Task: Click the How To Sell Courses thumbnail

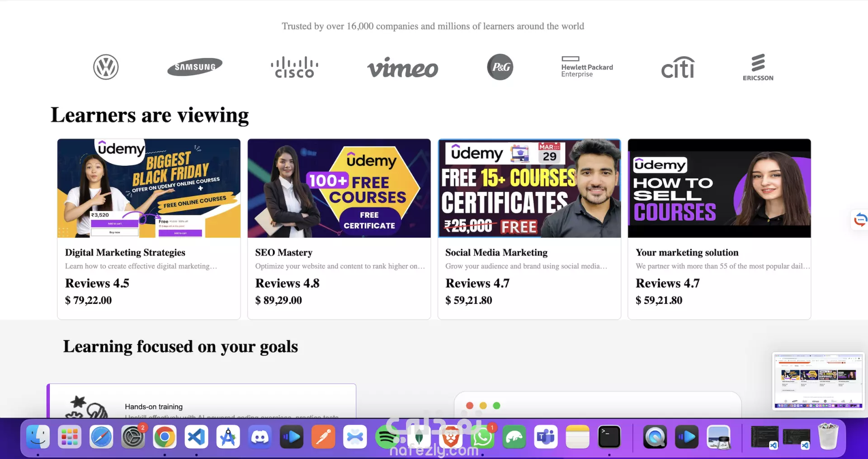Action: 719,188
